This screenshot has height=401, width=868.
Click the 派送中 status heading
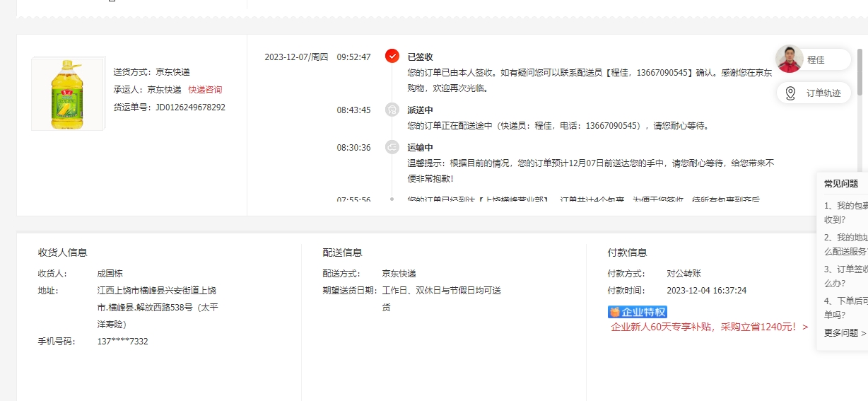coord(420,110)
